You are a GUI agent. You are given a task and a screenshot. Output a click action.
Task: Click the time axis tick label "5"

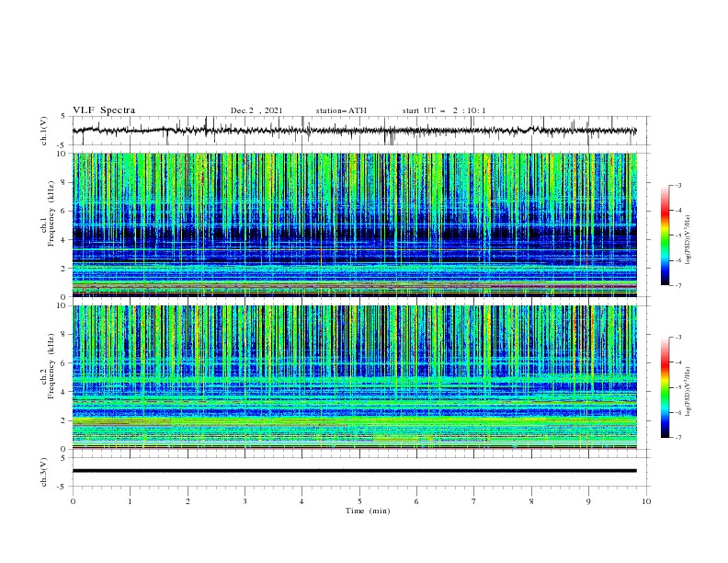(359, 501)
